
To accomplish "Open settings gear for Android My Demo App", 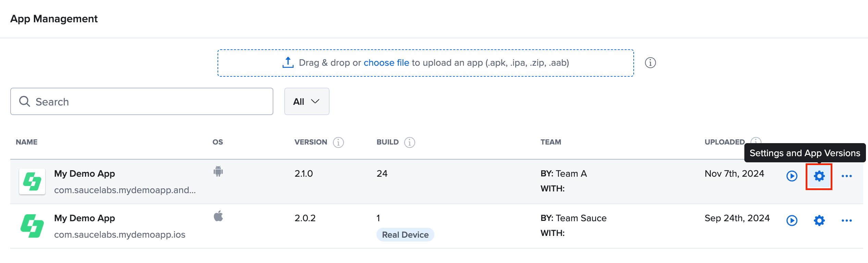I will [819, 176].
